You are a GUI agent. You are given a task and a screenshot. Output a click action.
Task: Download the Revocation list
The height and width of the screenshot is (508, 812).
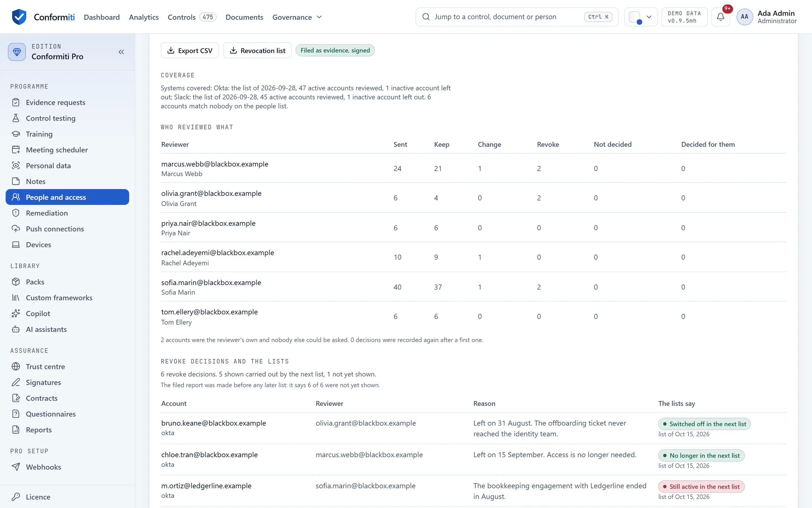point(257,50)
